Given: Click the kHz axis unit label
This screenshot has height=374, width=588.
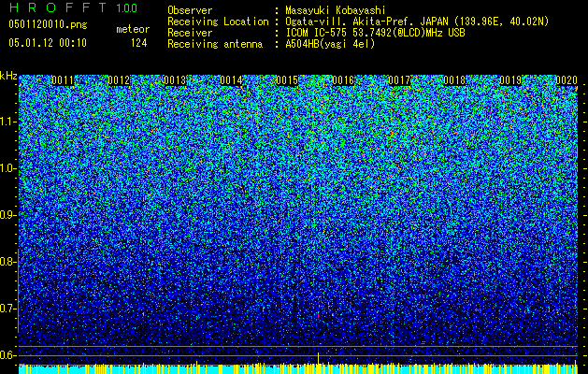Looking at the screenshot, I should point(8,76).
